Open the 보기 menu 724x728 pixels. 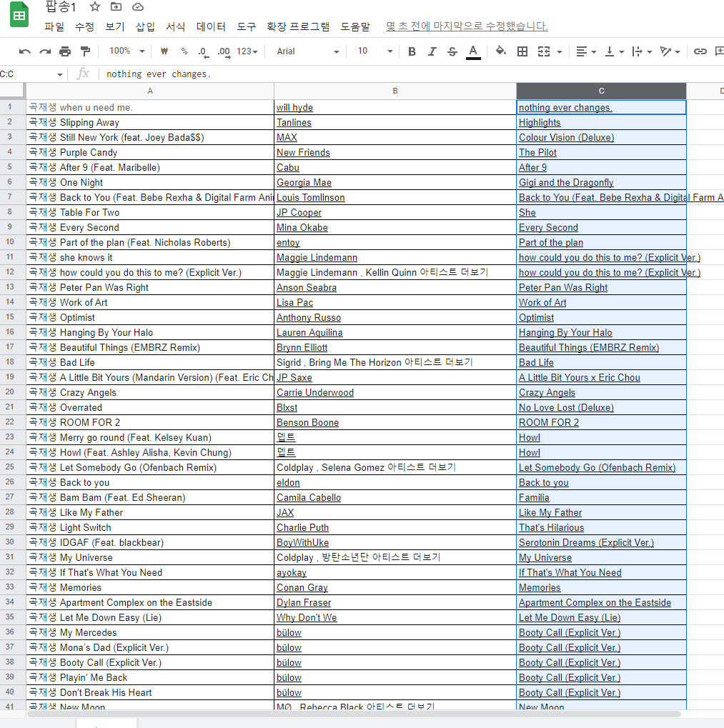114,26
